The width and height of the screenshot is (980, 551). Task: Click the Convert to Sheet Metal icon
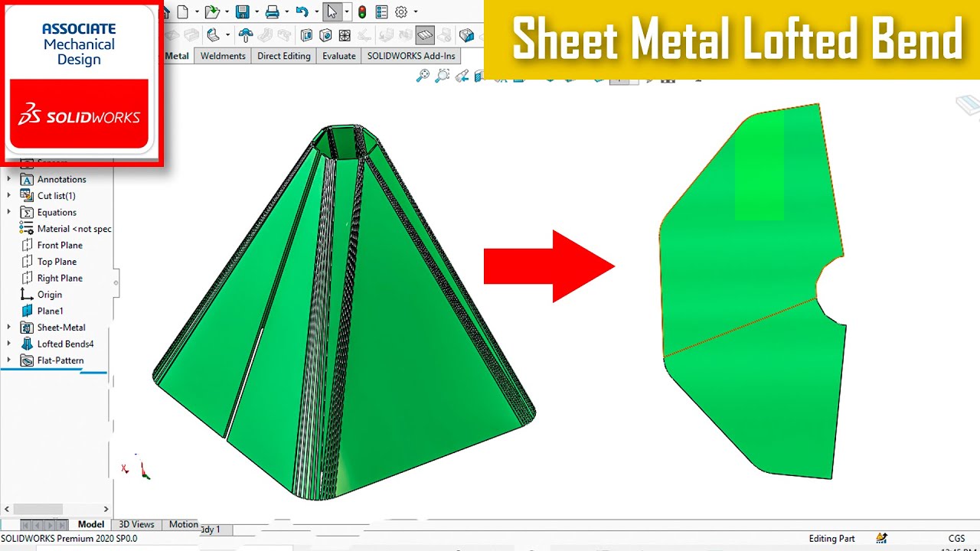point(467,34)
